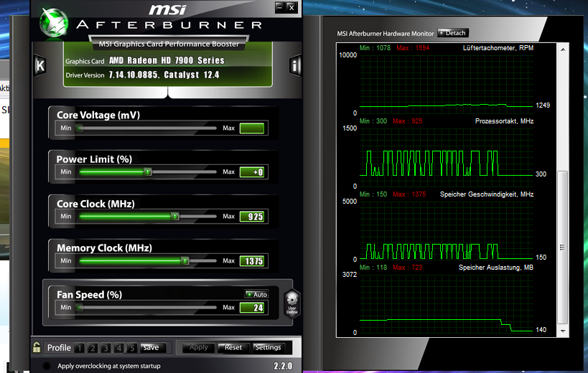Screen dimensions: 588x373
Task: Click the AMD Radeon HD 7900 Series text
Action: 167,60
